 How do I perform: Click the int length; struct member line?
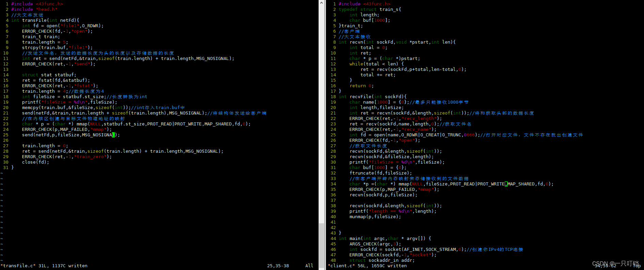364,15
